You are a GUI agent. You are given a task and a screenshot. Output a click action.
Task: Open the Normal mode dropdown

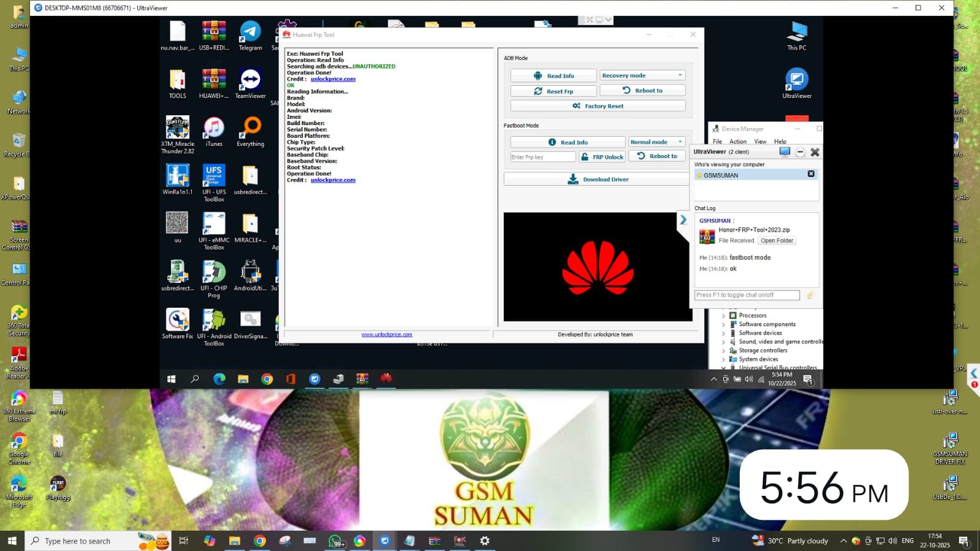[x=656, y=142]
